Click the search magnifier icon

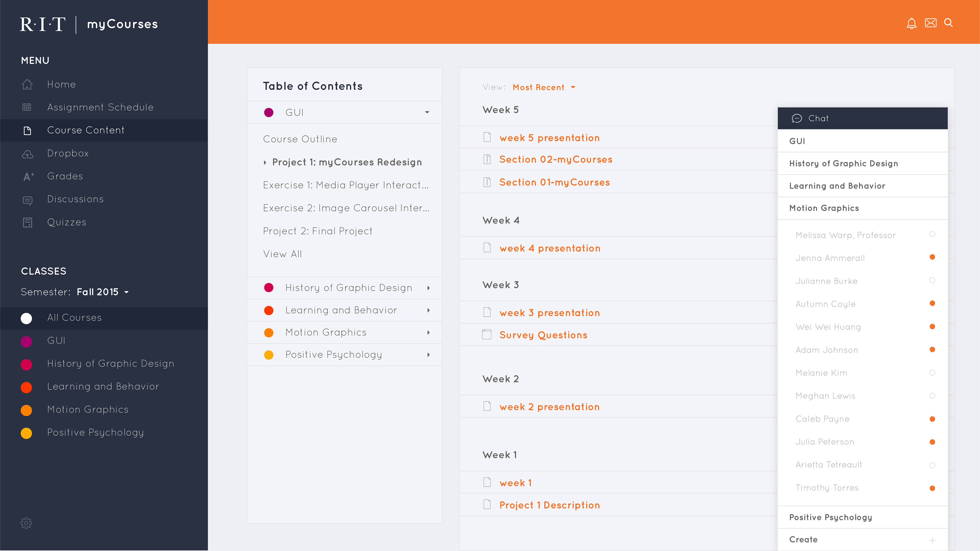click(x=948, y=23)
